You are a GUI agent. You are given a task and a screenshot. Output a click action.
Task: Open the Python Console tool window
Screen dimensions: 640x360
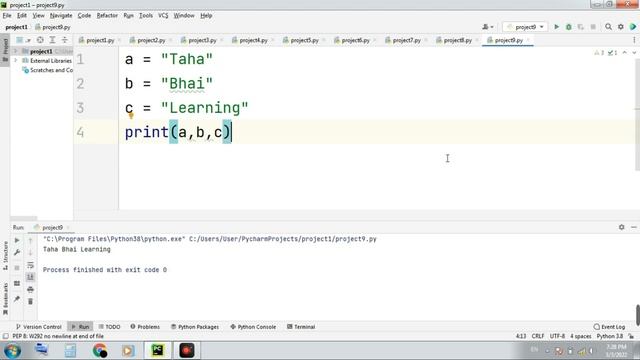coord(253,327)
